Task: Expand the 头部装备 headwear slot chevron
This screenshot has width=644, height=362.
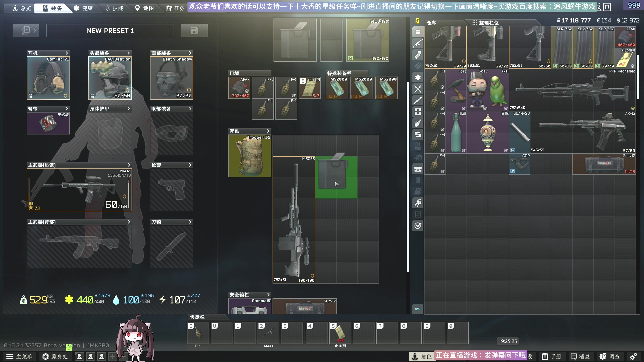Action: 129,53
